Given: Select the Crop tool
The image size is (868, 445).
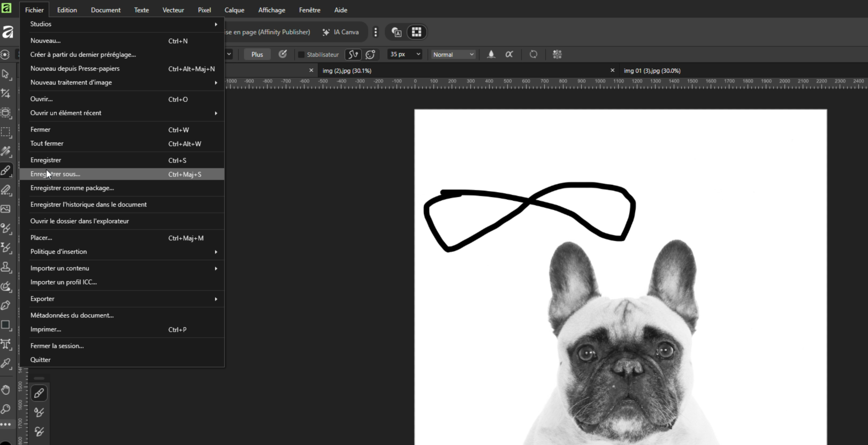Looking at the screenshot, I should (x=6, y=93).
